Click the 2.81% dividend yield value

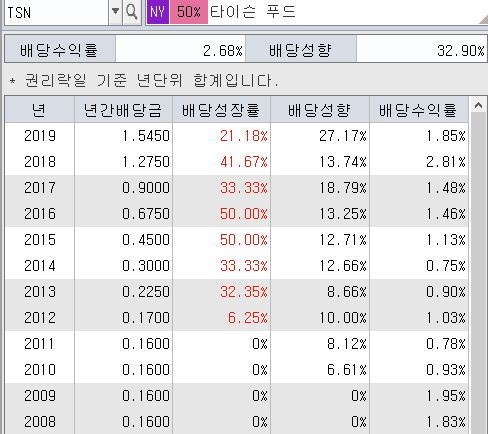pos(446,162)
